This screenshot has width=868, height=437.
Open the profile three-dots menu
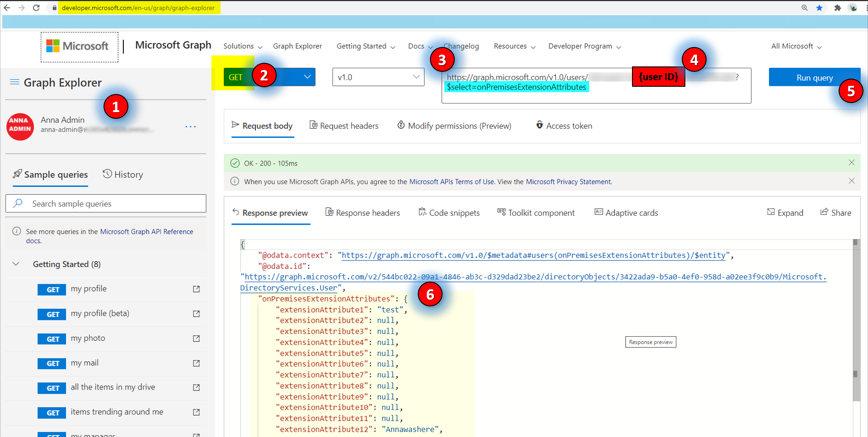[x=190, y=127]
